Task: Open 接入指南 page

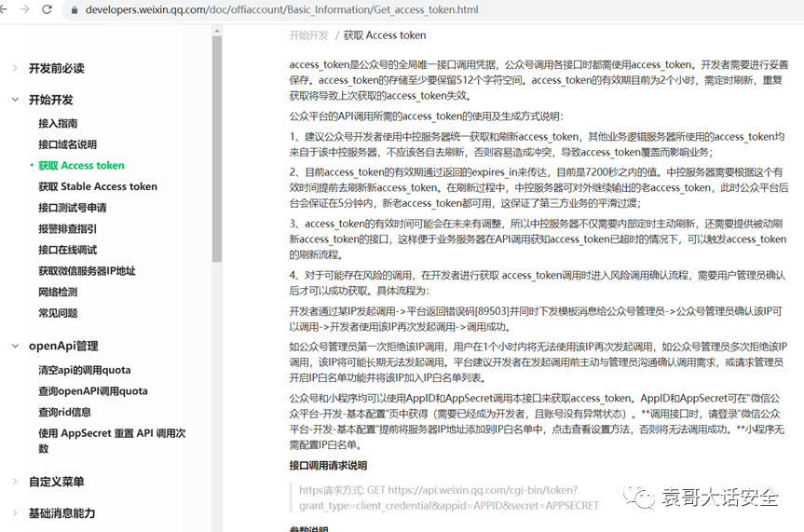Action: [x=58, y=123]
